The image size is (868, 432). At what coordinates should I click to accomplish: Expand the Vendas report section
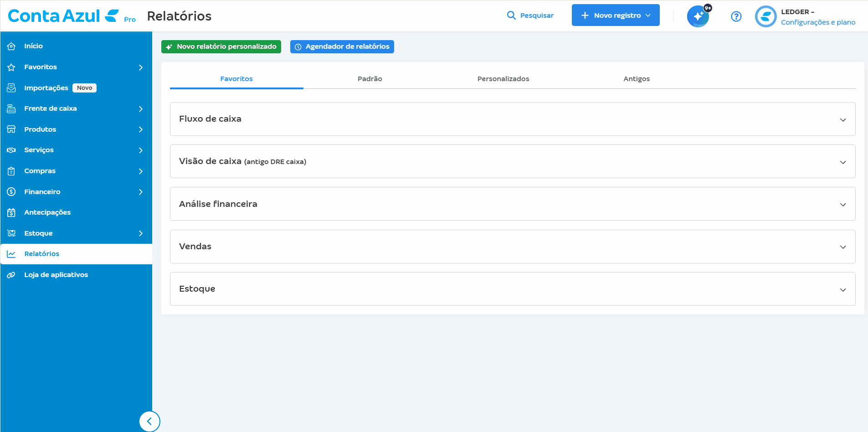tap(513, 247)
